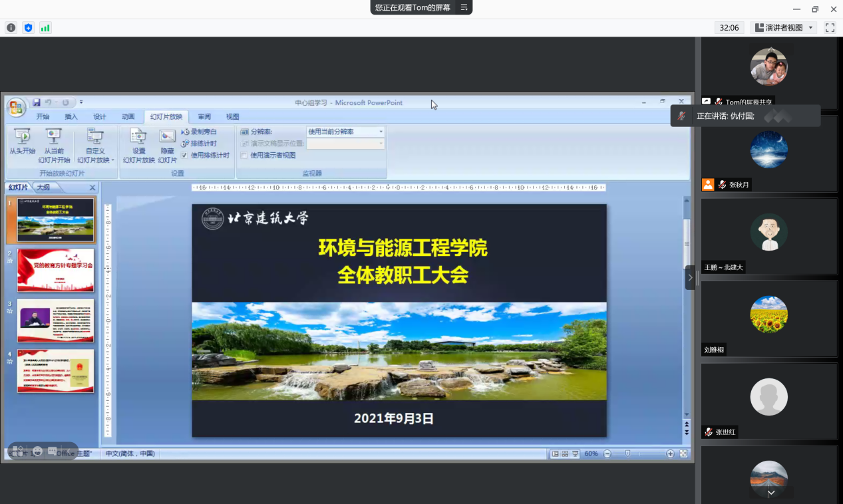Click the 从头开始 slideshow icon
The width and height of the screenshot is (843, 504).
(x=22, y=137)
